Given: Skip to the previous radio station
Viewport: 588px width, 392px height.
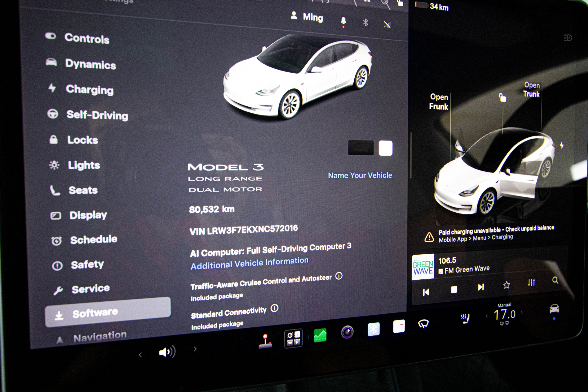Looking at the screenshot, I should click(x=426, y=292).
